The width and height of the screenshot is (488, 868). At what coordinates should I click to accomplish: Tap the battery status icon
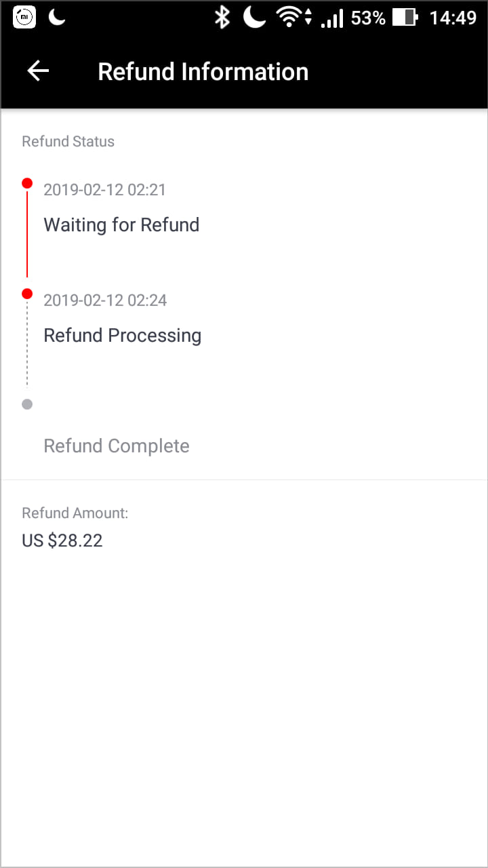point(405,18)
